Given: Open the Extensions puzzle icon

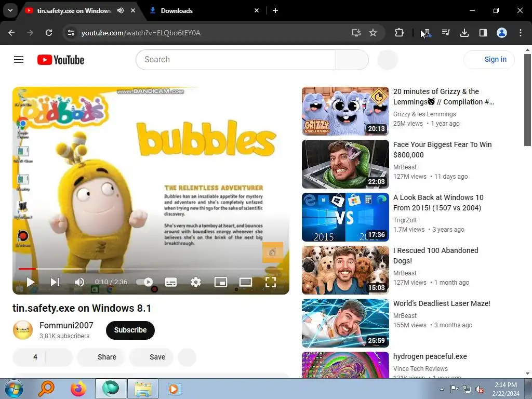Looking at the screenshot, I should 400,33.
